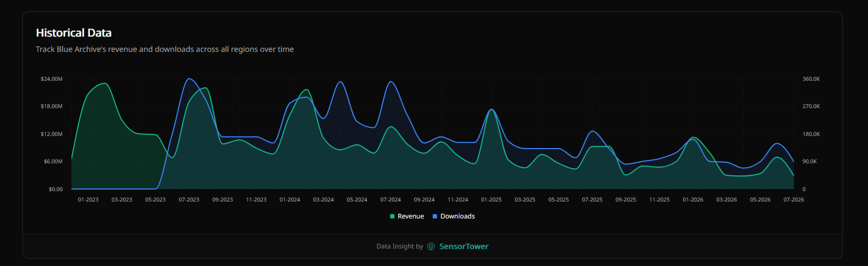868x266 pixels.
Task: Click the $0.00 revenue axis value
Action: pyautogui.click(x=56, y=190)
